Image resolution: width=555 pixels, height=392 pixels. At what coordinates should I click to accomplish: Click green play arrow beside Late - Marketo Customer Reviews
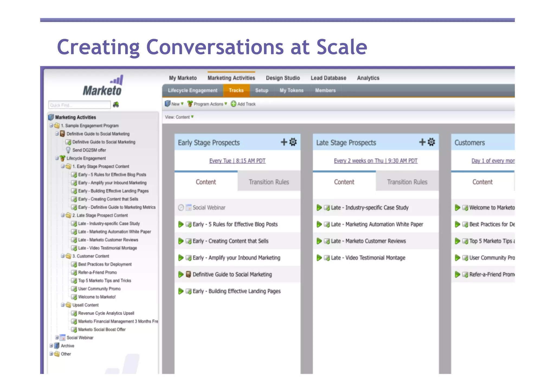[319, 241]
